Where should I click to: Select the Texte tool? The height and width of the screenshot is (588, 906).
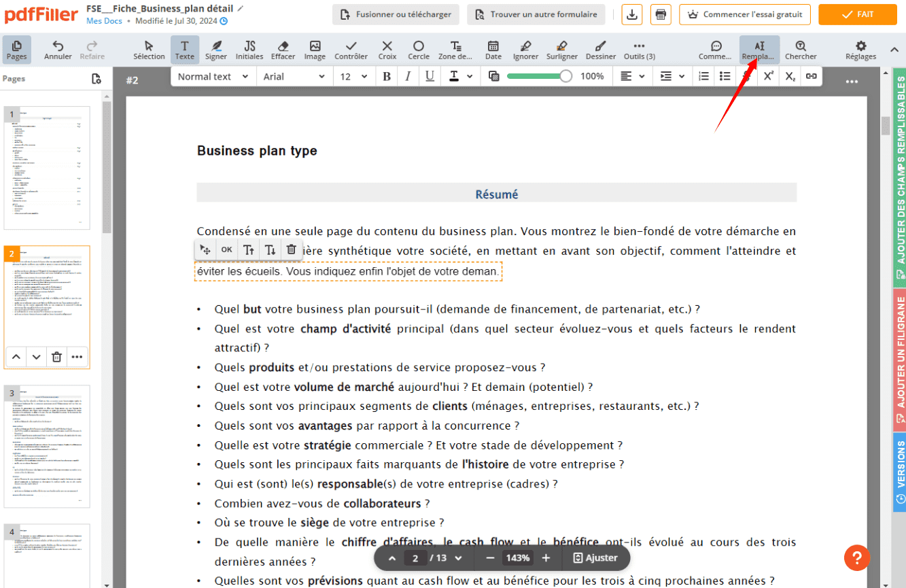(185, 50)
